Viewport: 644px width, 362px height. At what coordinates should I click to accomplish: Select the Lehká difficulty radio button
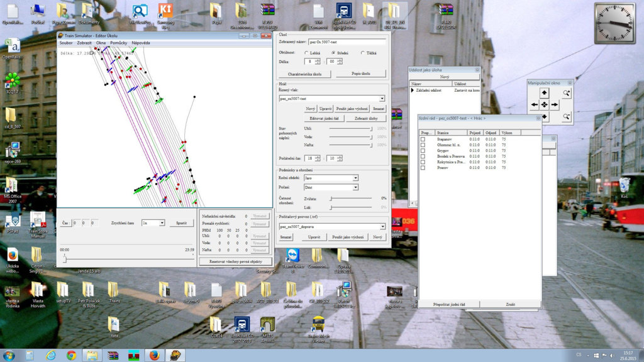[306, 53]
